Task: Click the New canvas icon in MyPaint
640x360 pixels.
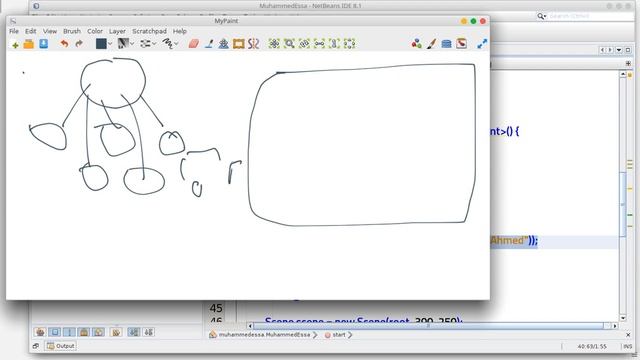Action: (15, 44)
